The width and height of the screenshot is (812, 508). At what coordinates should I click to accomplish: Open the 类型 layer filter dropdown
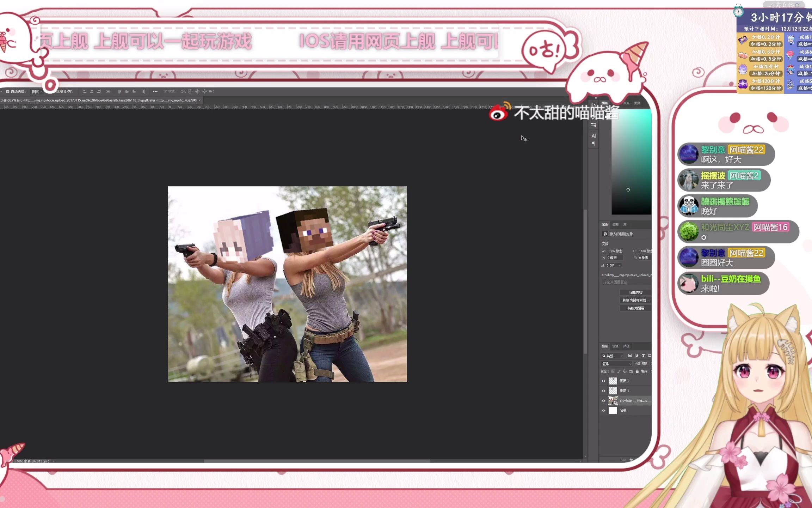click(613, 356)
